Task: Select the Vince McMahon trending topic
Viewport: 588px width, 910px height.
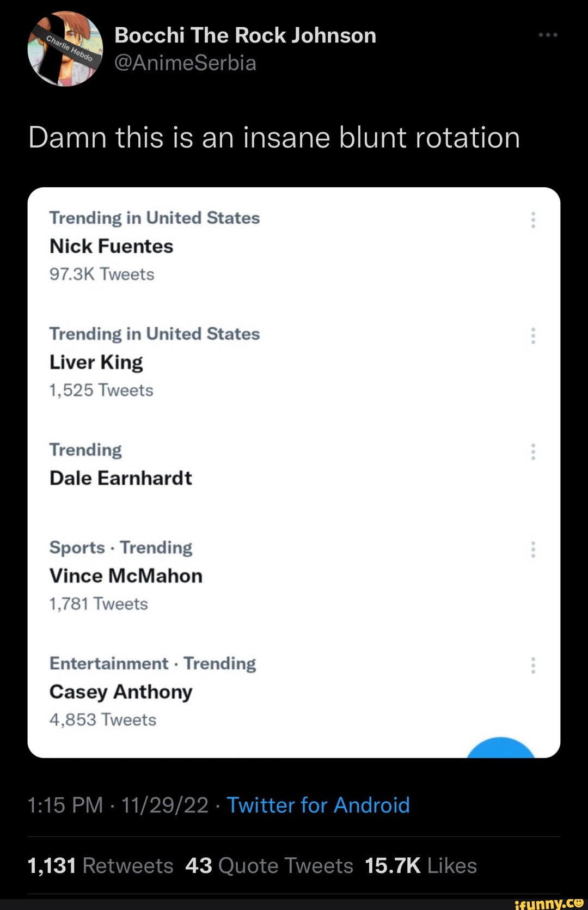Action: pos(126,576)
